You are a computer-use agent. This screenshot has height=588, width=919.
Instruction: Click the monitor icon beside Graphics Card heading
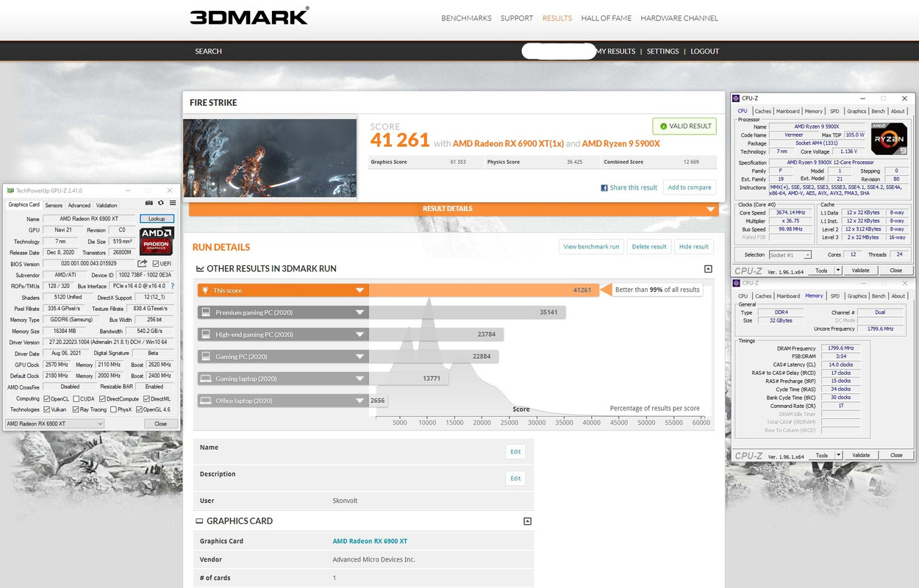coord(199,521)
